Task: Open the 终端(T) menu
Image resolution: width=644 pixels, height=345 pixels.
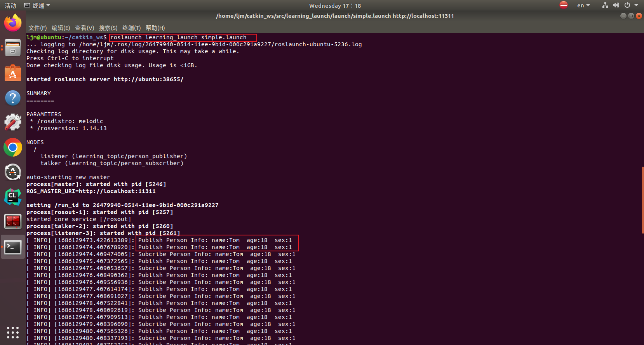Action: tap(132, 28)
